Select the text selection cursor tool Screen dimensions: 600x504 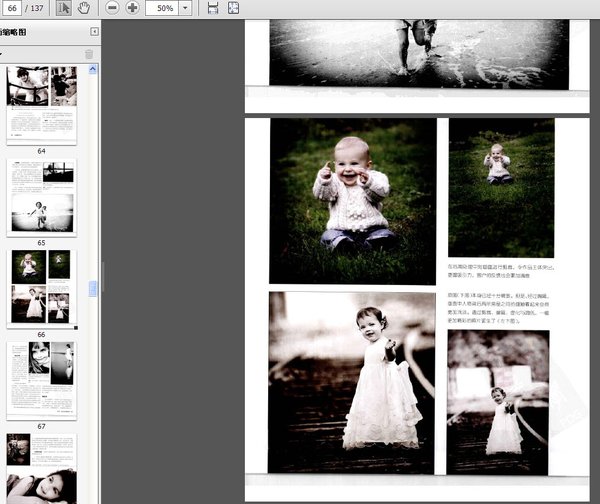63,8
